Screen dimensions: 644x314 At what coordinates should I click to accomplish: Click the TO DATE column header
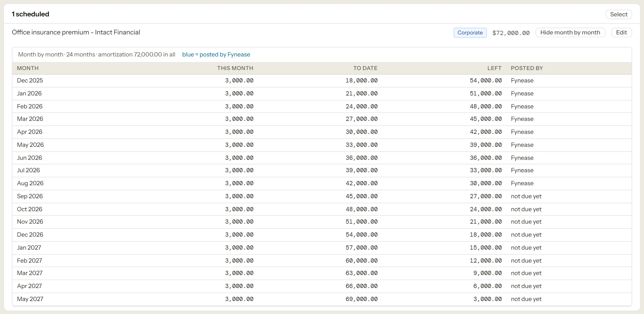click(x=365, y=68)
